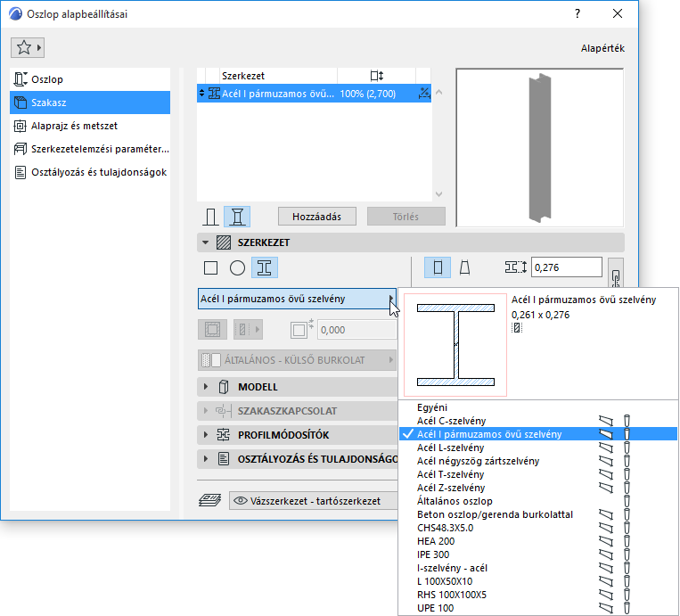Screen dimensions: 680x616
Task: Open Alaprajz és metszet page
Action: coord(90,126)
